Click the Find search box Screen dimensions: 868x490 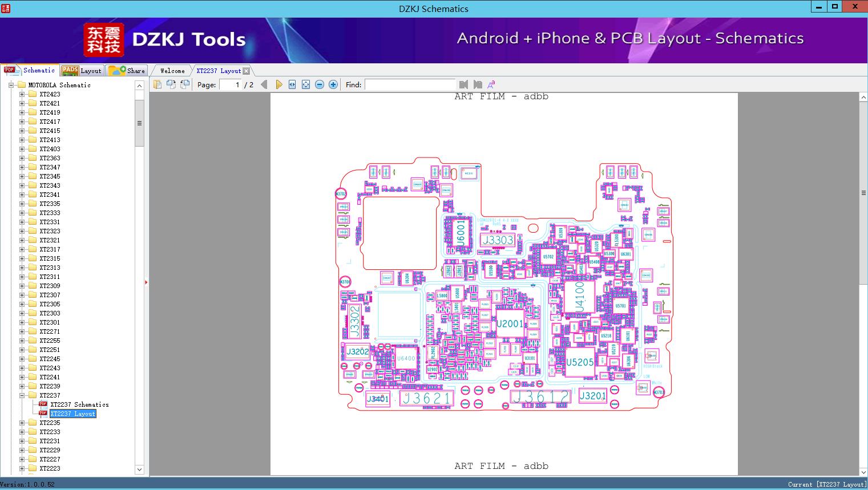[x=410, y=84]
